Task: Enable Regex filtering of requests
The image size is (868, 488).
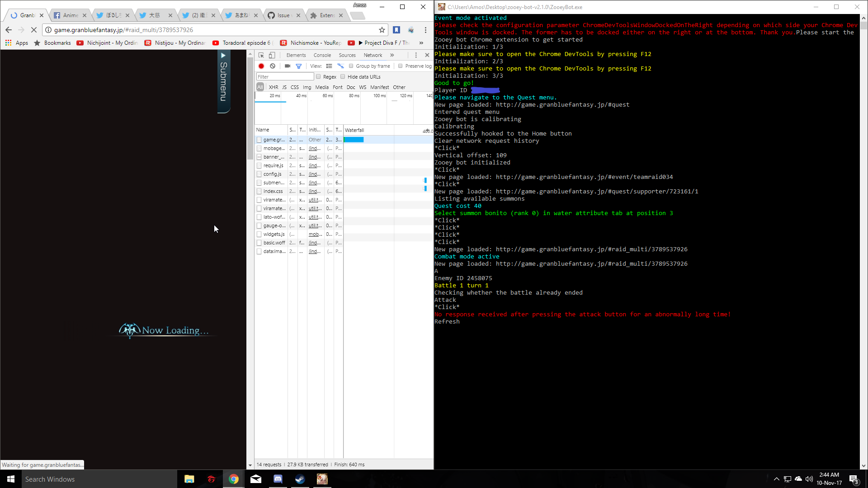Action: (319, 77)
